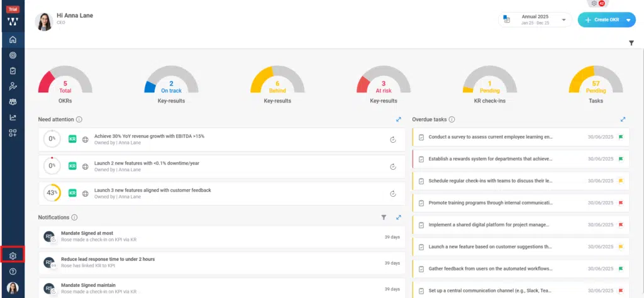Expand the Overdue tasks panel
Viewport: 644px width, 298px height.
(x=623, y=119)
